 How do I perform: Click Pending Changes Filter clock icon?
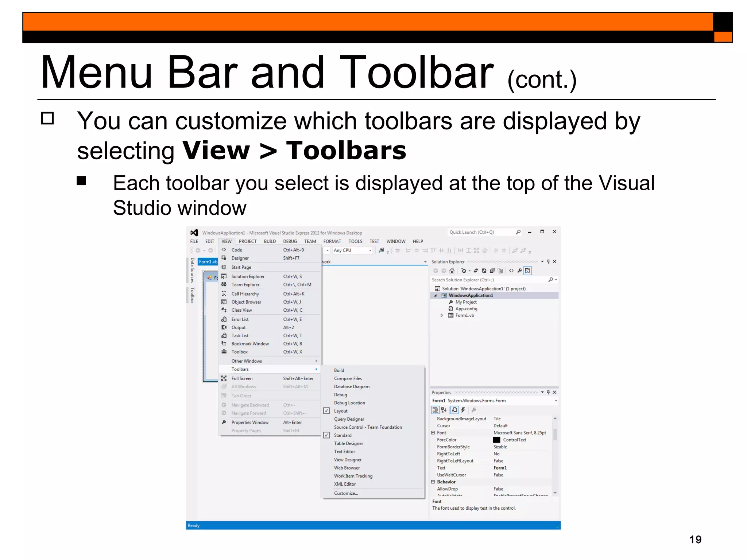point(464,271)
